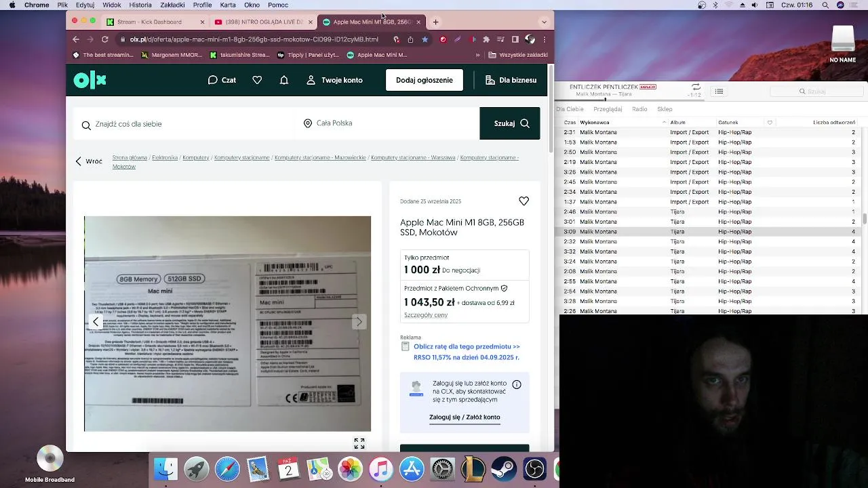Show the next listing photo arrow
This screenshot has width=868, height=488.
pyautogui.click(x=359, y=322)
